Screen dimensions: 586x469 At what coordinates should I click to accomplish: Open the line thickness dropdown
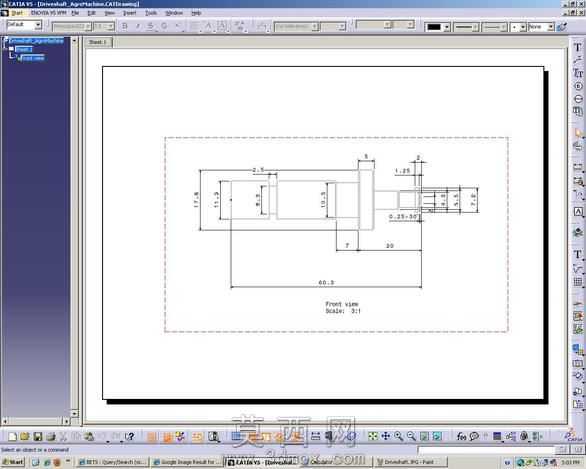click(x=476, y=27)
